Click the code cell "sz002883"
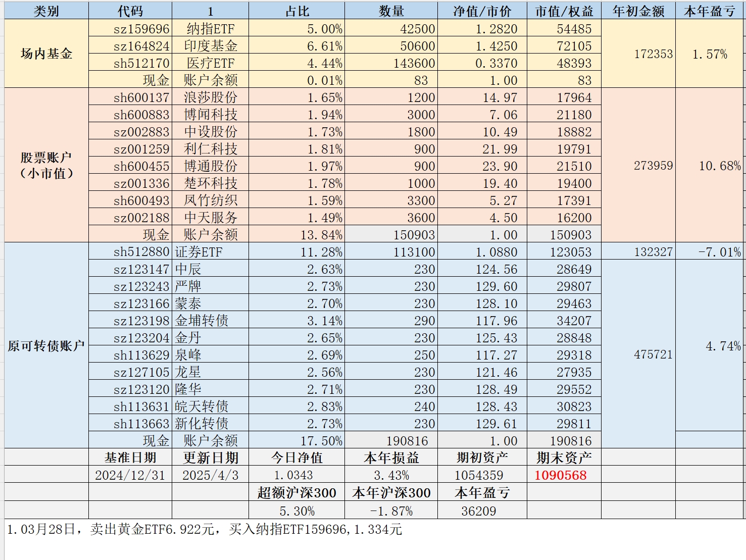746x560 pixels. [x=130, y=132]
